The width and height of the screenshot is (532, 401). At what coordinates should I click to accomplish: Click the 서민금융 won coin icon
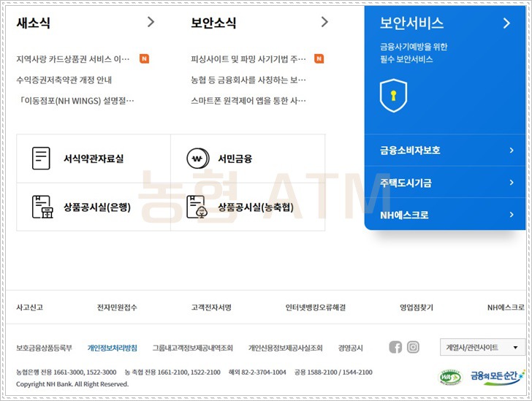coord(198,159)
